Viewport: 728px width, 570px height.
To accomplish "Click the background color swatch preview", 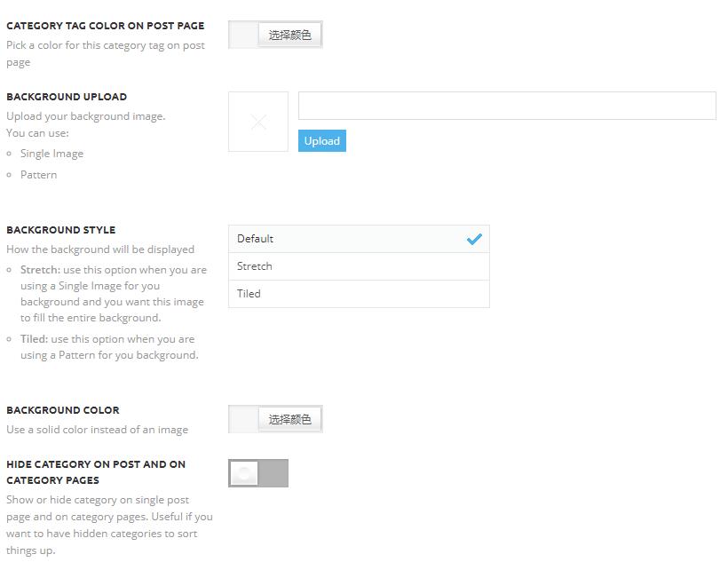I will 243,419.
